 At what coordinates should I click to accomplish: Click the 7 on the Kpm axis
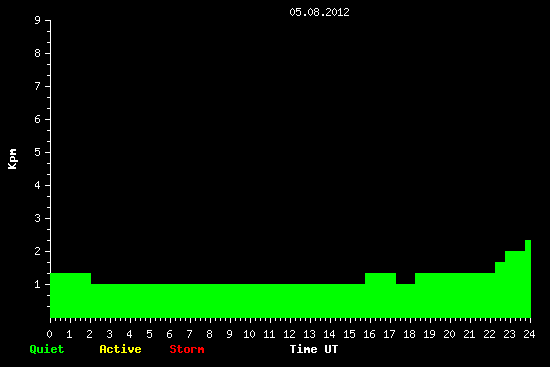coord(38,86)
